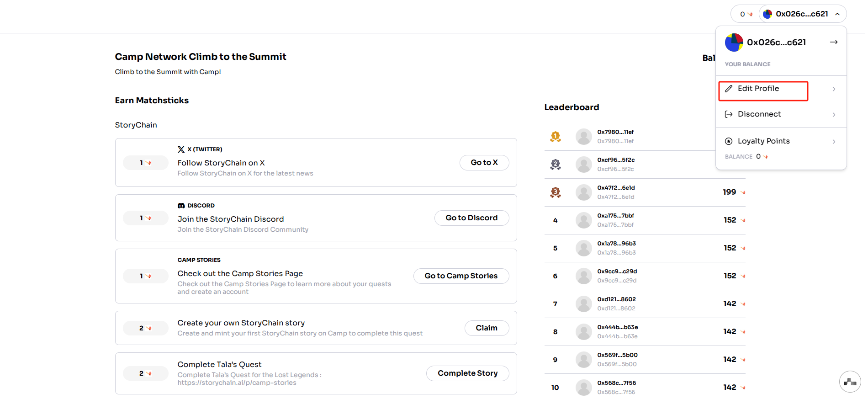Open Loyalty Points from the wallet menu
The height and width of the screenshot is (399, 868).
tap(781, 141)
